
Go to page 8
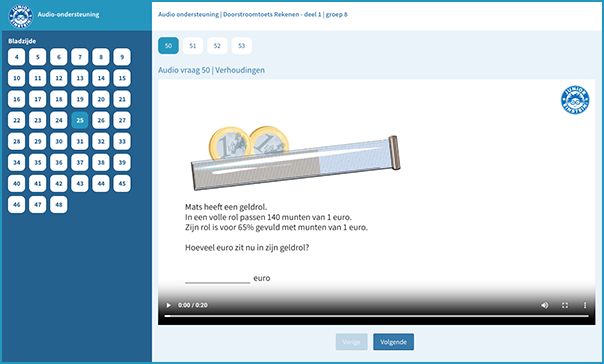(101, 57)
